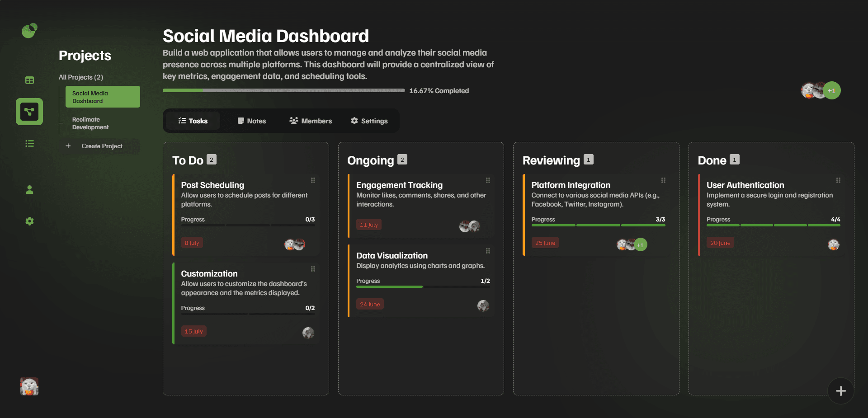Open the settings gear in the sidebar
868x418 pixels.
(x=29, y=221)
